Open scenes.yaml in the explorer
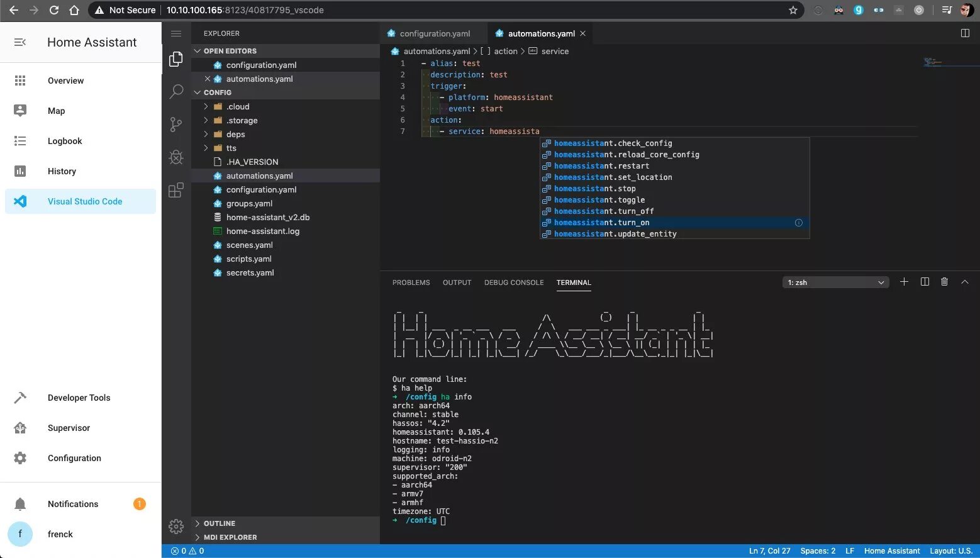 (x=286, y=245)
